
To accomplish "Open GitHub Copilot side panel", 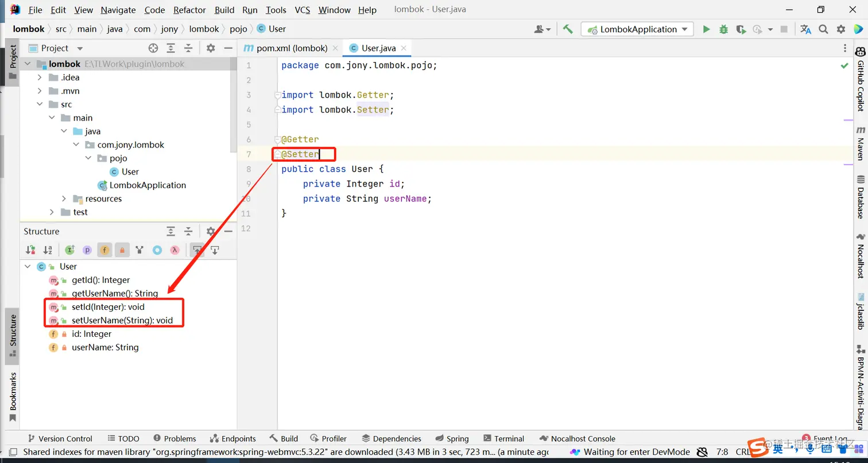I will click(x=860, y=78).
